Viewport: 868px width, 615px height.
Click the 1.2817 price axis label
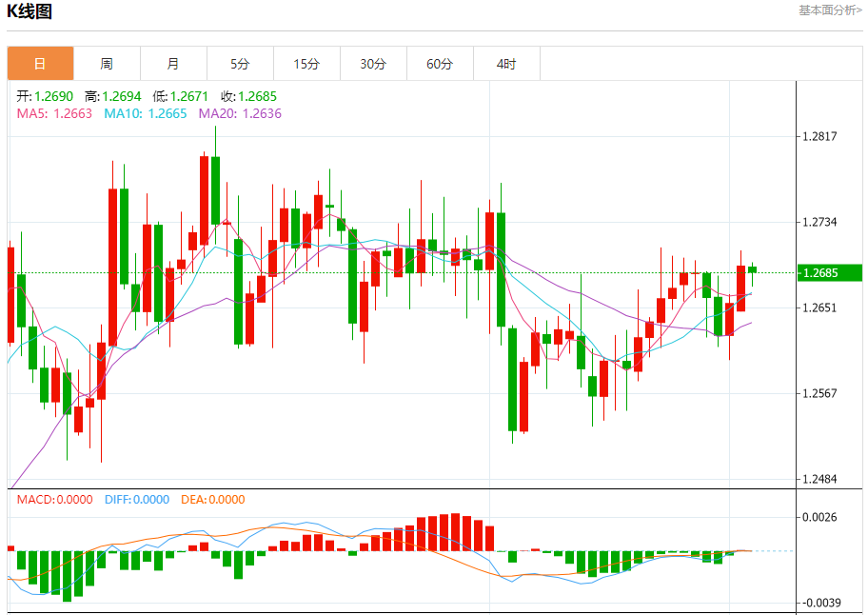tap(819, 136)
